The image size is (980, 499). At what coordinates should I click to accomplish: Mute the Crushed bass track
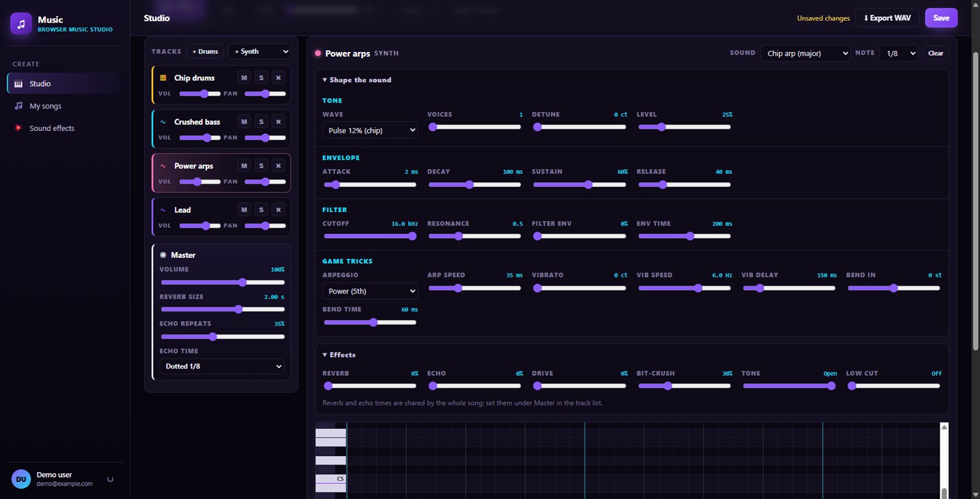click(x=244, y=122)
